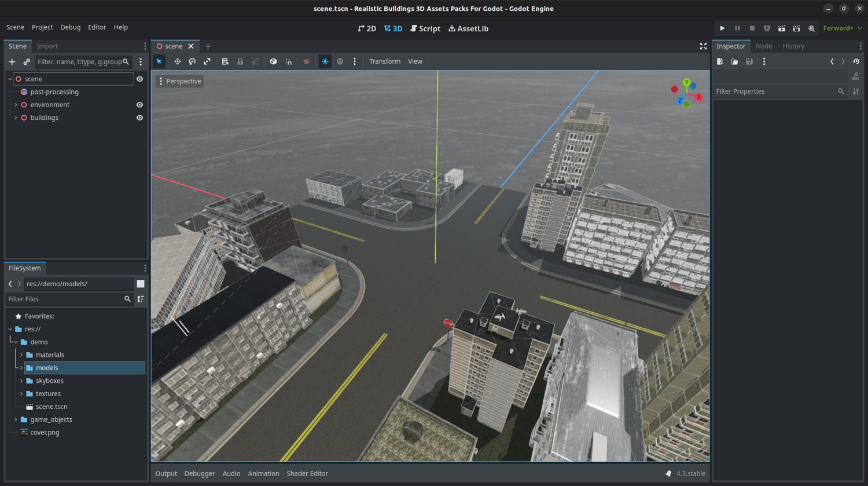868x486 pixels.
Task: Enable Movie Maker mode icon
Action: point(811,28)
